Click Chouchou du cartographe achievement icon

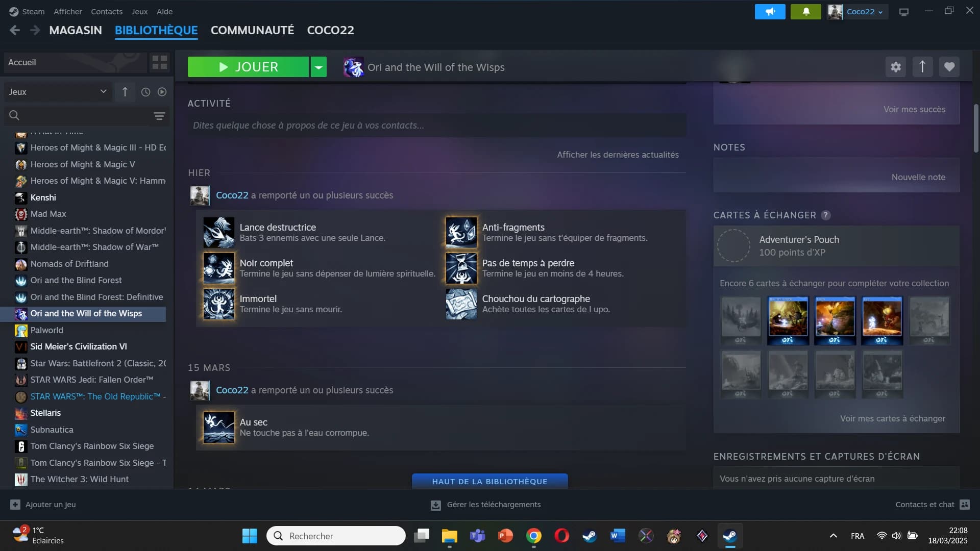click(x=461, y=304)
